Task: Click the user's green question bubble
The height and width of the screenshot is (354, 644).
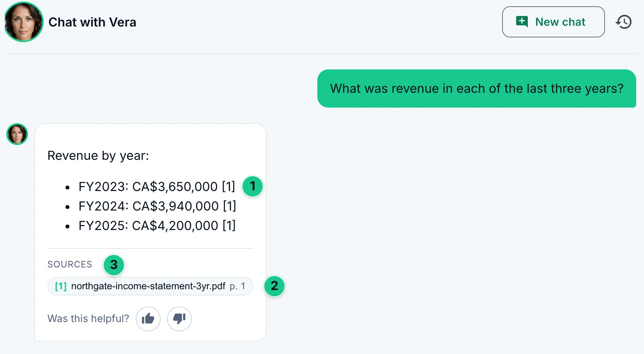Action: (477, 88)
